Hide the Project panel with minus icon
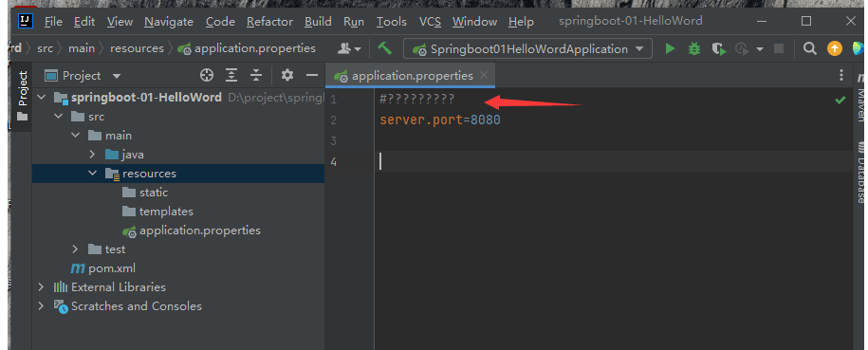The image size is (868, 350). [312, 75]
